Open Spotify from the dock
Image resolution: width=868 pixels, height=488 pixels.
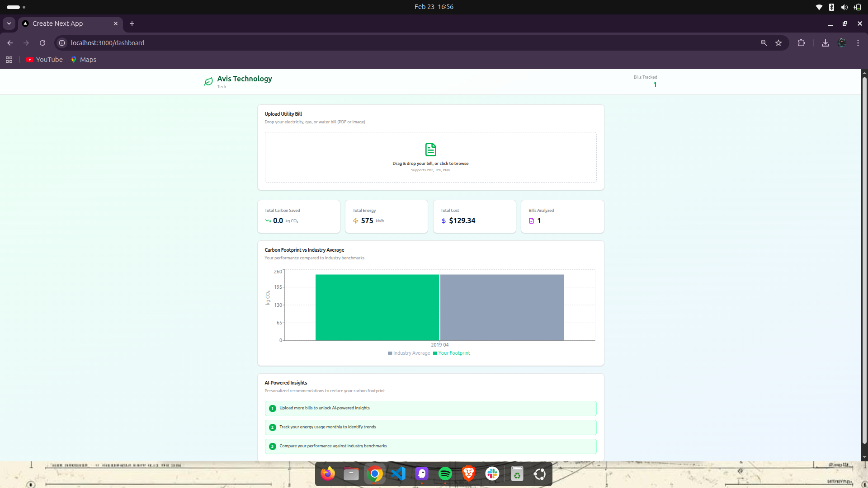[445, 474]
